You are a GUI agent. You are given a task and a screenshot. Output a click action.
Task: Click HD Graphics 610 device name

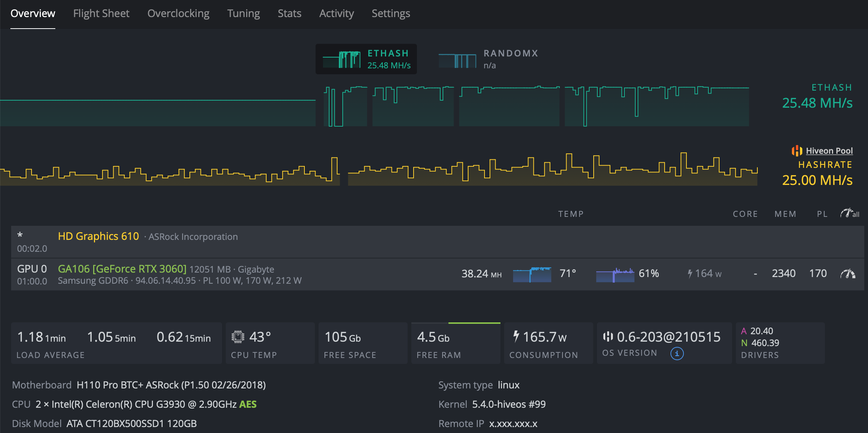coord(98,236)
